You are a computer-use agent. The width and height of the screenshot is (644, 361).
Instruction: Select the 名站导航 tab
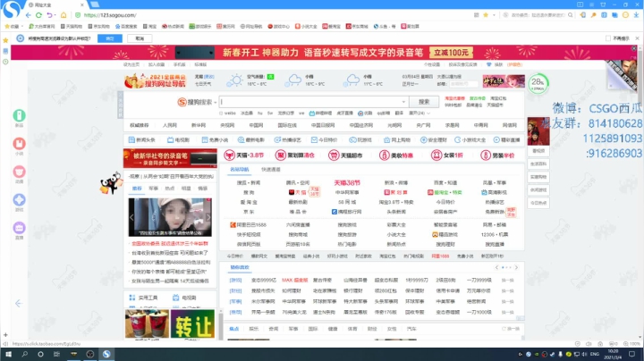240,170
